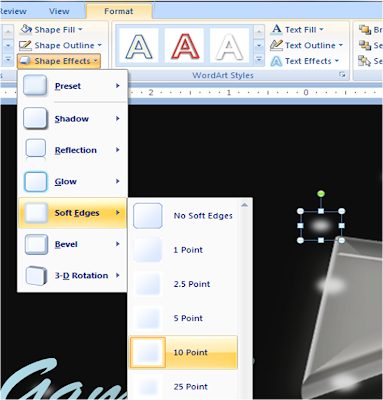The image size is (383, 400).
Task: Switch to the Format tab
Action: pos(119,11)
